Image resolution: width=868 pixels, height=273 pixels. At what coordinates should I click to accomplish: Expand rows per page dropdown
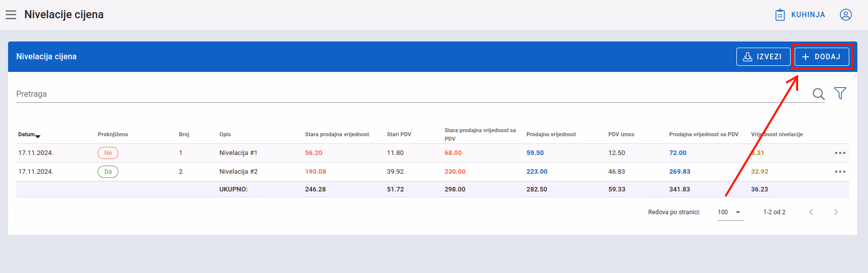(730, 212)
